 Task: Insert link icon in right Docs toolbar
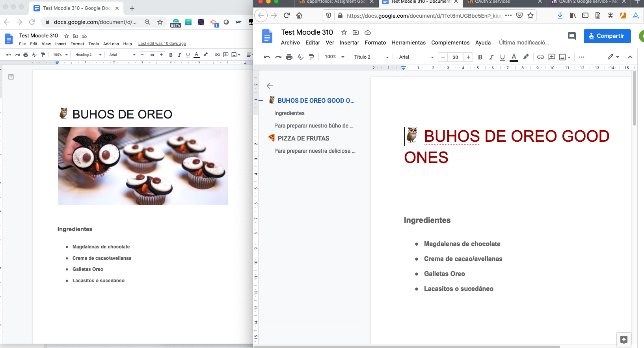[541, 57]
